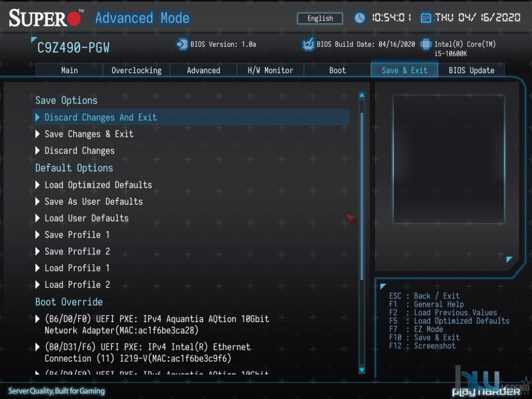Click the F2 : Load Previous Values hint
This screenshot has width=532, height=399.
443,313
